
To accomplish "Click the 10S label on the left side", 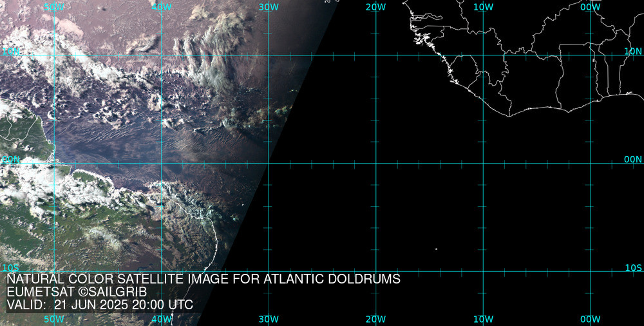I will [11, 268].
